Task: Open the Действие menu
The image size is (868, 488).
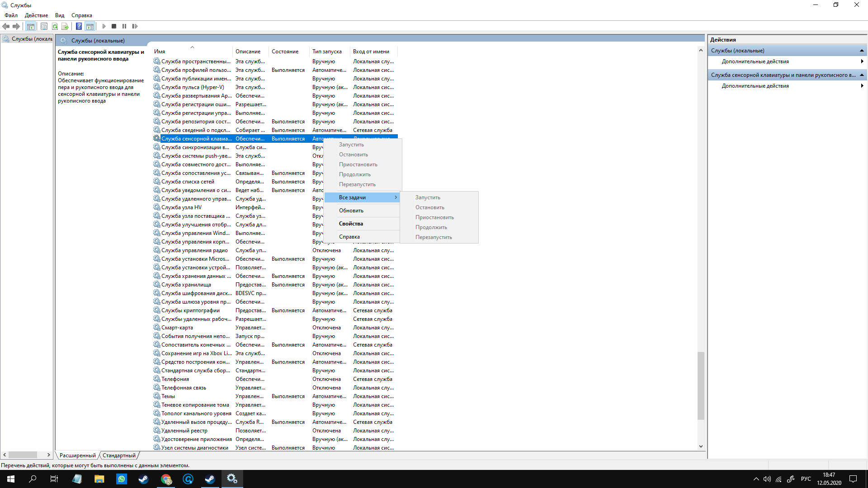Action: 36,15
